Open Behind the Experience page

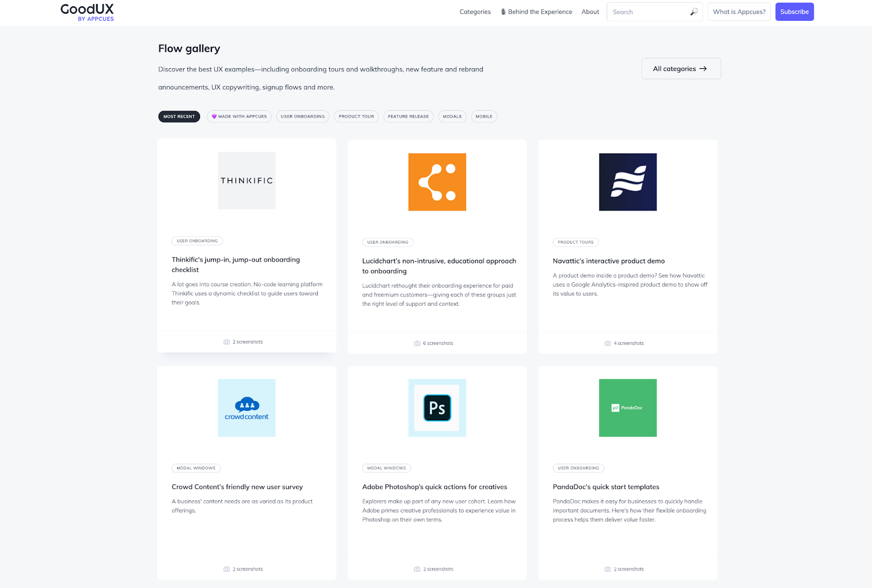pyautogui.click(x=536, y=12)
